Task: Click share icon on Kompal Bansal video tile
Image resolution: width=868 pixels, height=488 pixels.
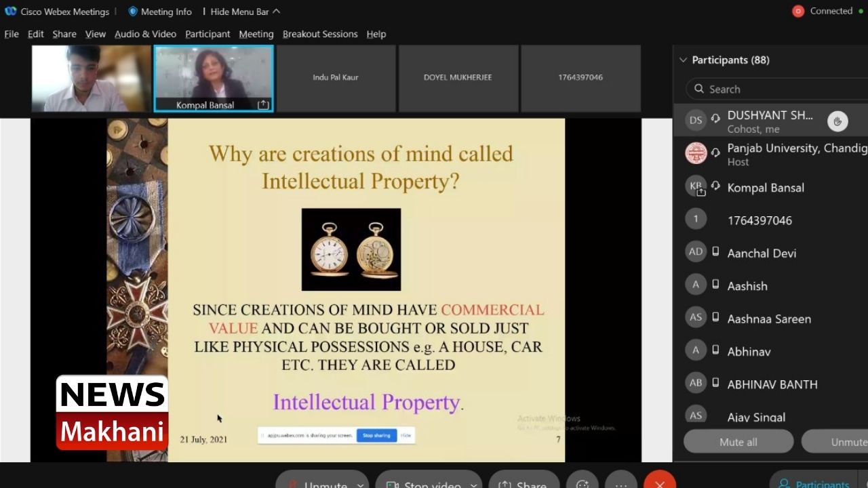Action: (x=263, y=105)
